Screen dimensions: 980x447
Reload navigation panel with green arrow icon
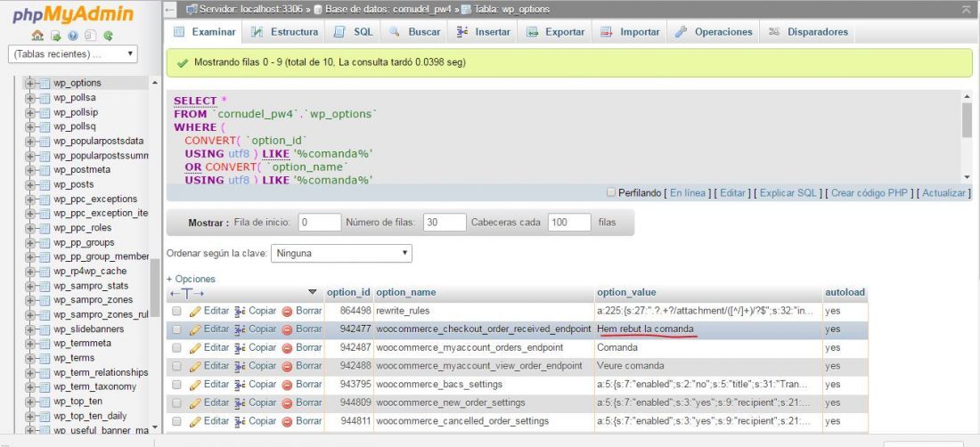tap(108, 36)
